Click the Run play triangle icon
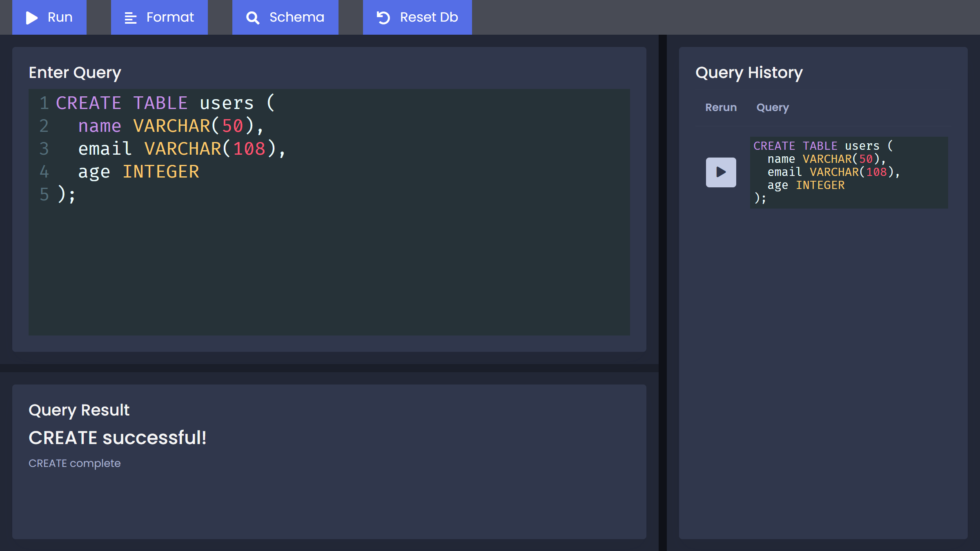Screen dimensions: 980x551 32,18
